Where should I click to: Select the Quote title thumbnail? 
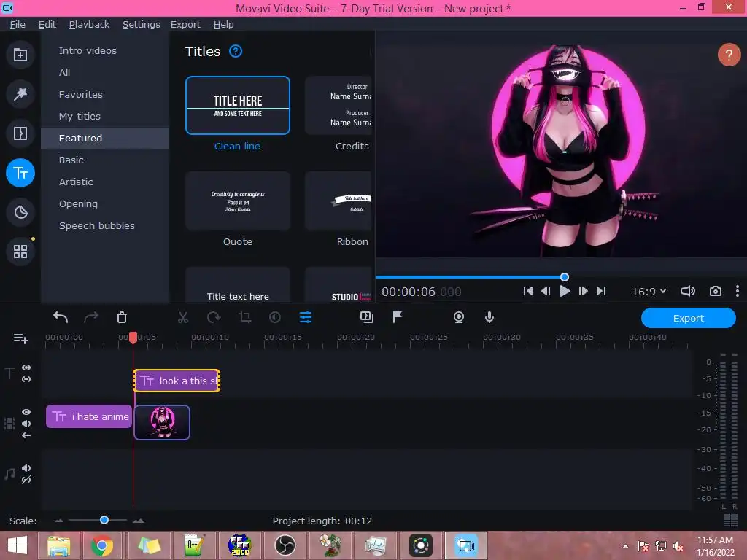tap(238, 201)
